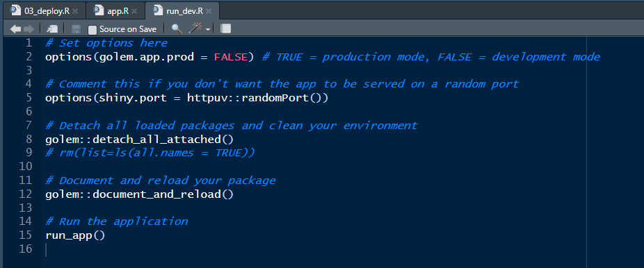Screen dimensions: 644x268
Task: Close the 03_deploy.R tab
Action: tap(75, 12)
